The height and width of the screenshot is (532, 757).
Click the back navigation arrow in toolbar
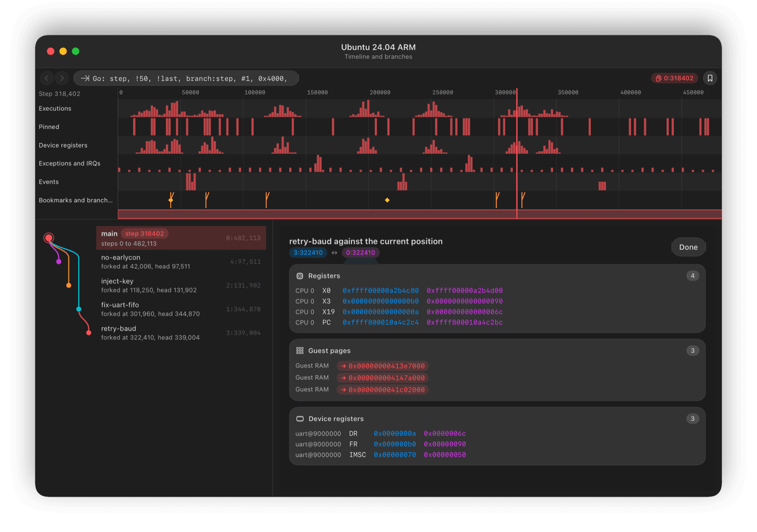(47, 78)
